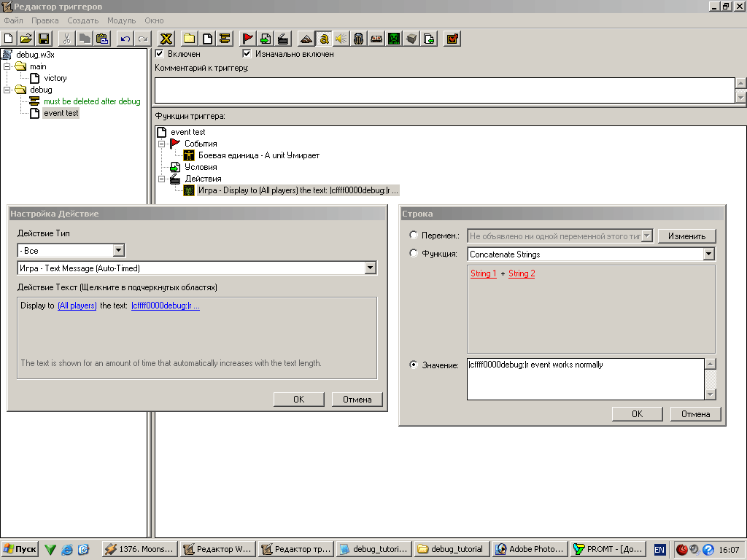Open the '- Все' action type dropdown
This screenshot has width=747, height=560.
click(119, 250)
